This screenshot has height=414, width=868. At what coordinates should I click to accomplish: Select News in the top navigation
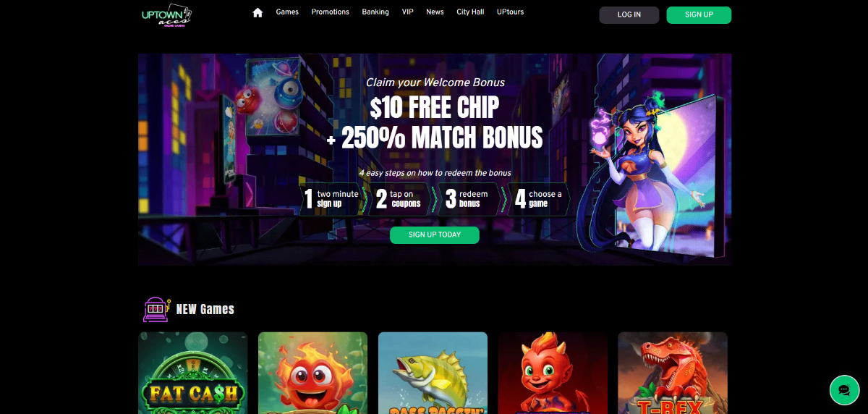coord(435,12)
